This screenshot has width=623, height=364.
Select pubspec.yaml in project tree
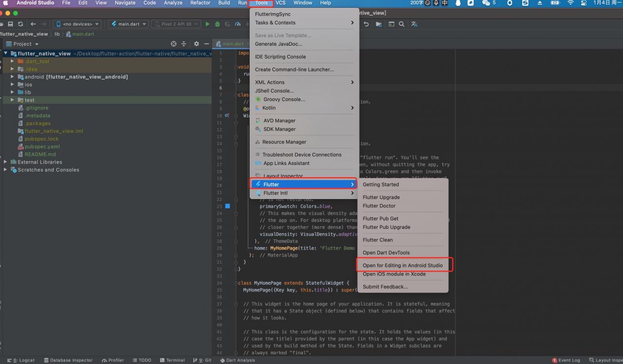pos(42,146)
